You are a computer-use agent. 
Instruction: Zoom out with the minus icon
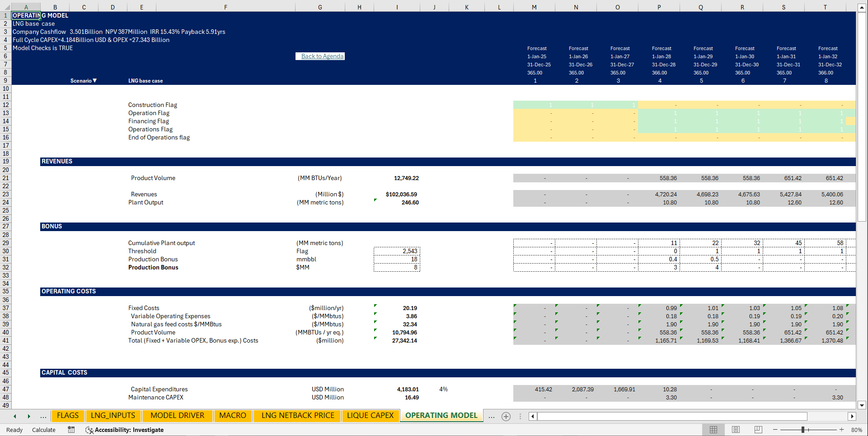775,429
